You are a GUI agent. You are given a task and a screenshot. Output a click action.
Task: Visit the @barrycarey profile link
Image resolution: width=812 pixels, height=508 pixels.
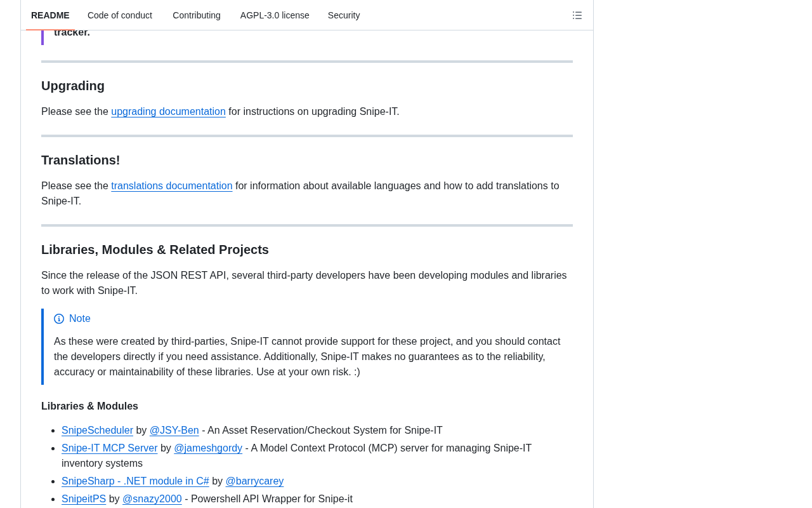254,481
